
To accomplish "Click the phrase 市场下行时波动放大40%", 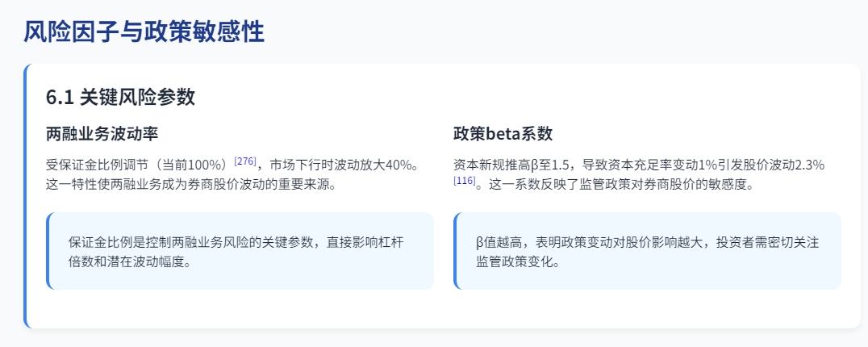I will pyautogui.click(x=342, y=165).
